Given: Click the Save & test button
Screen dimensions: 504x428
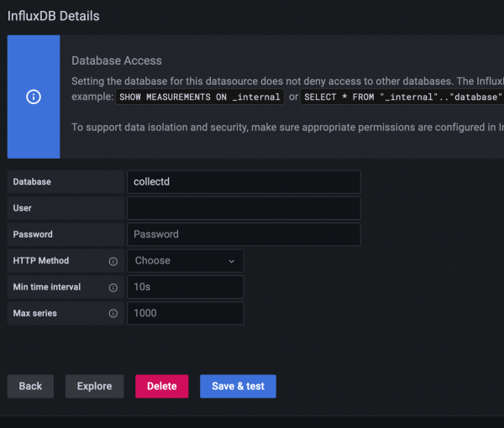Looking at the screenshot, I should tap(238, 386).
